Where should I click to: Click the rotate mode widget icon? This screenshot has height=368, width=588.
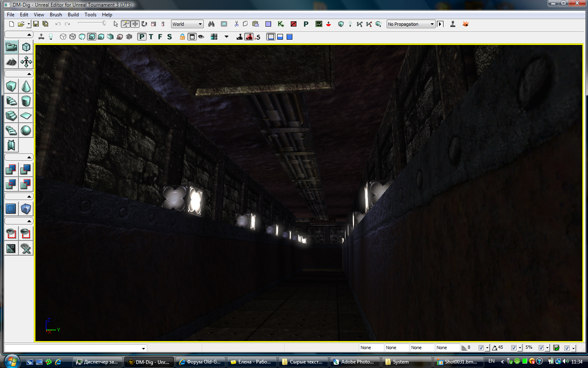click(x=144, y=24)
